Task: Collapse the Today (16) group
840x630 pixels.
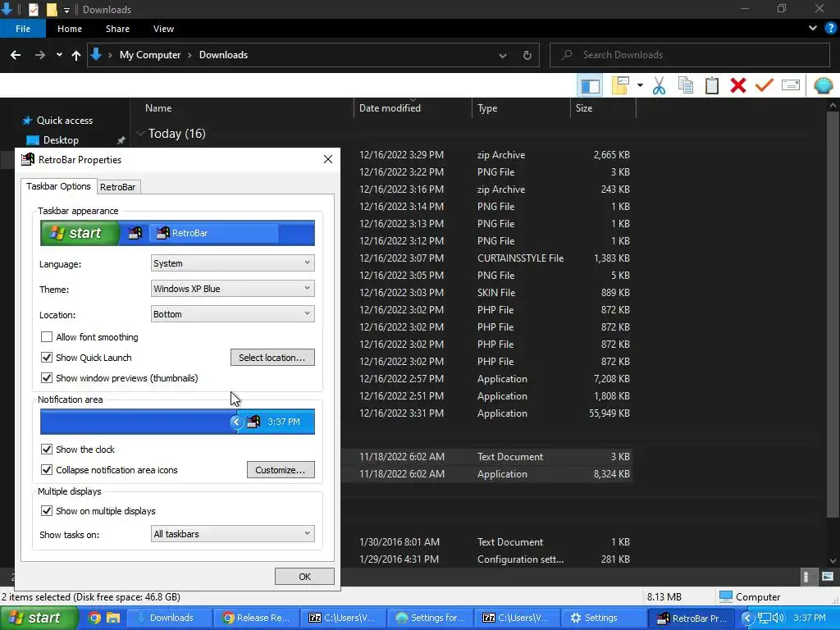Action: tap(141, 134)
